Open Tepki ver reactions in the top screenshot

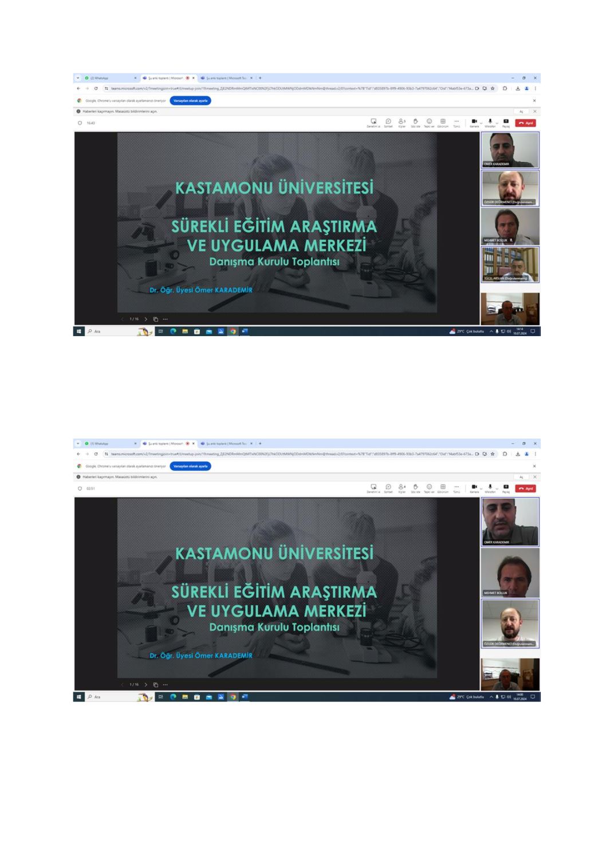coord(429,123)
